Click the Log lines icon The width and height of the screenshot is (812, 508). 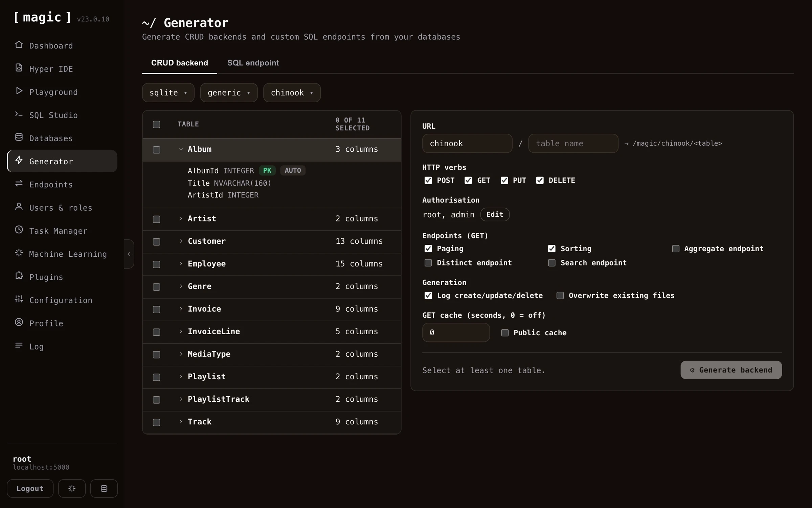point(19,345)
